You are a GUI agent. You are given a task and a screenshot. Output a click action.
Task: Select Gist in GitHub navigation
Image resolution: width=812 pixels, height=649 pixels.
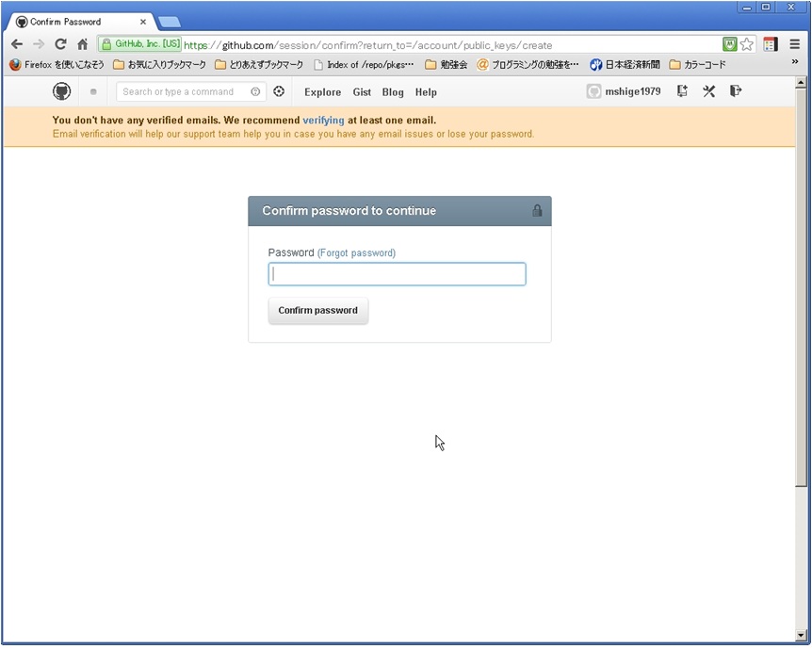(x=362, y=92)
